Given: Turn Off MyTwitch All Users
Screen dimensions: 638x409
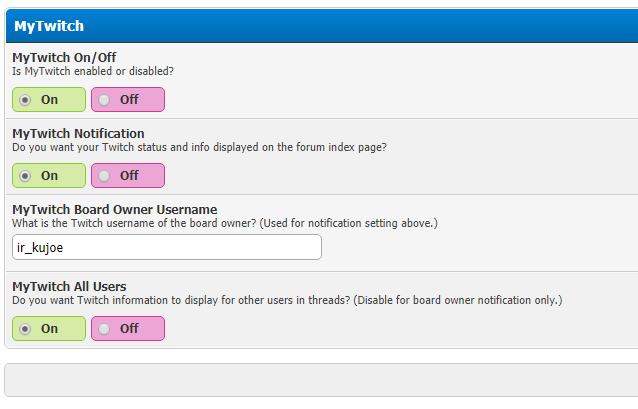Looking at the screenshot, I should tap(105, 329).
